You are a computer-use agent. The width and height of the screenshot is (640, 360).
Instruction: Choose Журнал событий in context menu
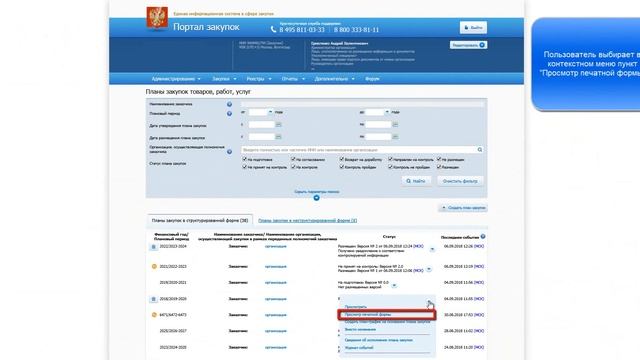point(359,348)
